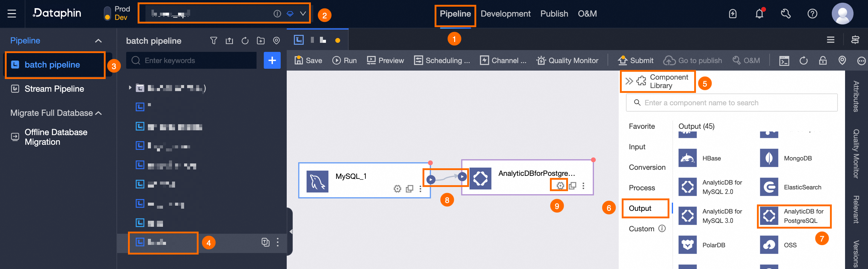Select the Process component category

tap(642, 188)
